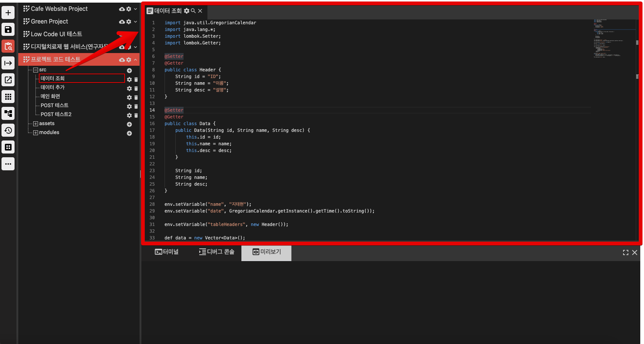Switch to the 디버그 콘솔 tab
The image size is (644, 344).
pos(217,252)
